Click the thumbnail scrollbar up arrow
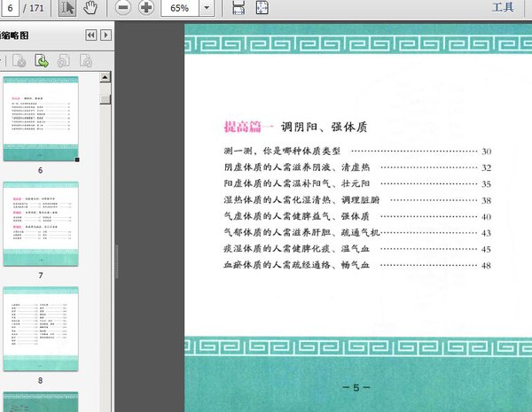This screenshot has width=532, height=412. click(106, 77)
